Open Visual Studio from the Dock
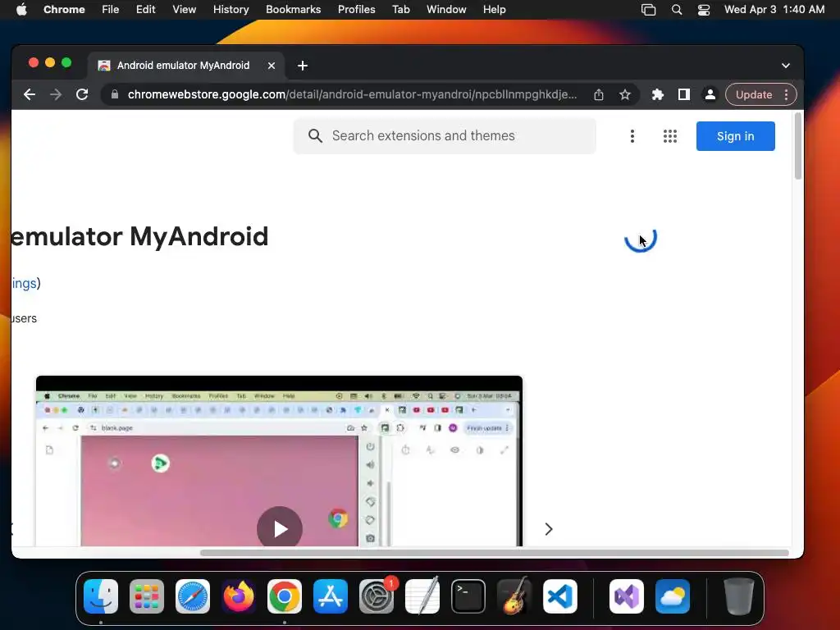 click(x=627, y=596)
